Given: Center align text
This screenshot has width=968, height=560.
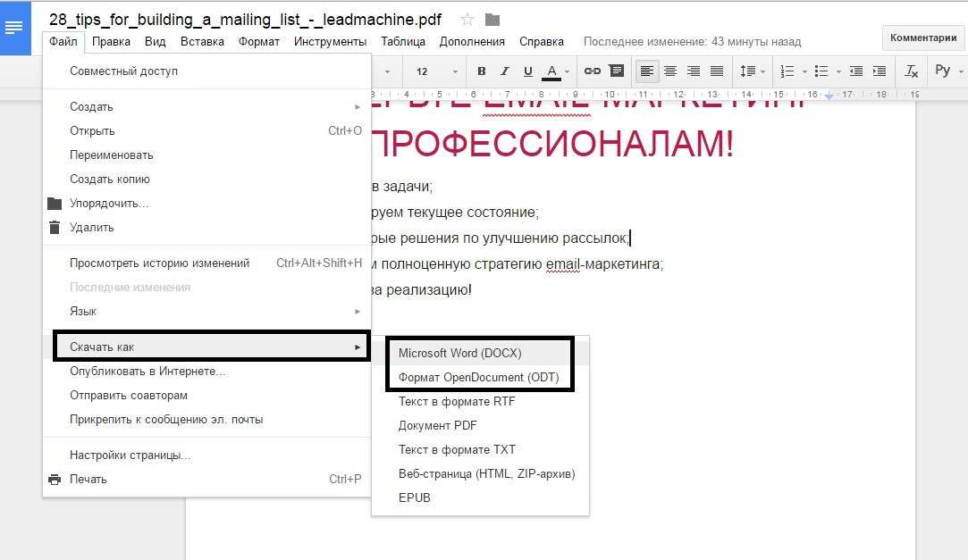Looking at the screenshot, I should click(x=669, y=71).
